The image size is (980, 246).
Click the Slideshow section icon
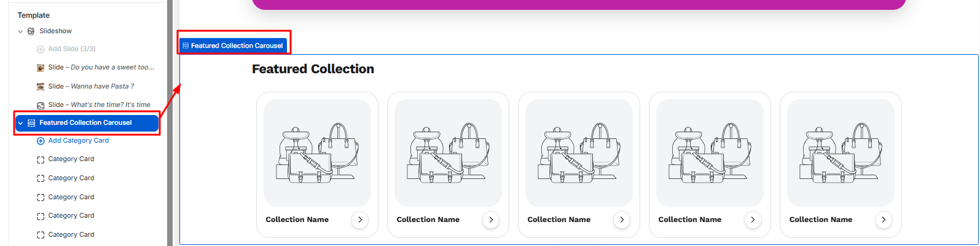point(31,31)
